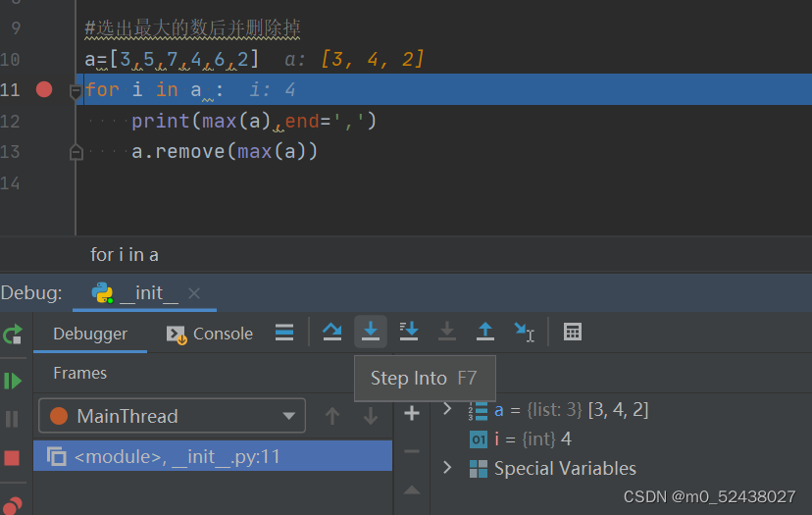
Task: Click the Pause program icon
Action: tap(12, 419)
